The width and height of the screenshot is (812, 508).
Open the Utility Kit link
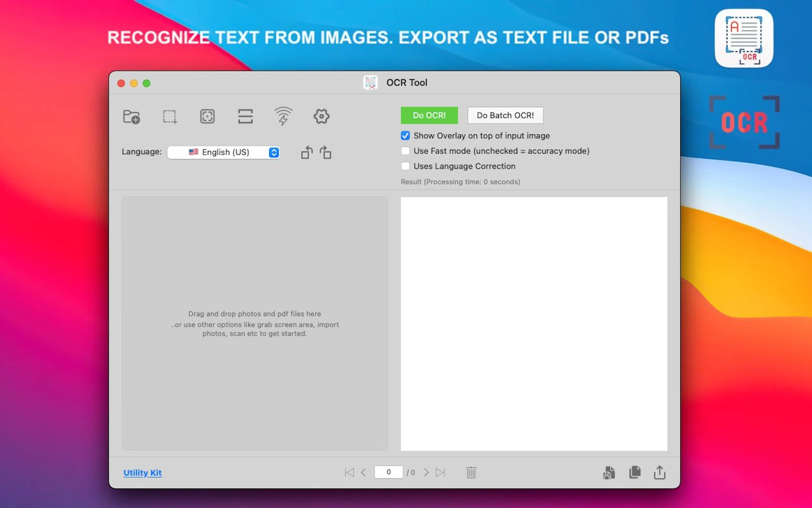[x=142, y=472]
